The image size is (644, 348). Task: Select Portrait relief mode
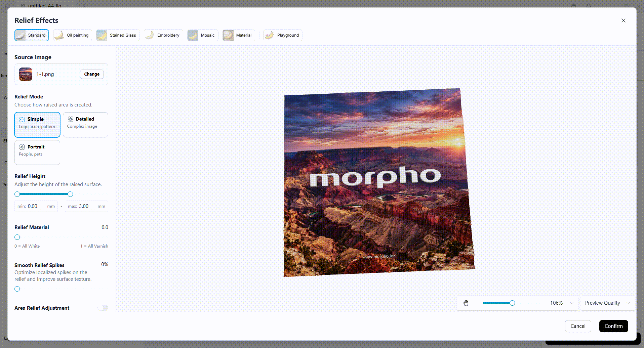click(37, 153)
